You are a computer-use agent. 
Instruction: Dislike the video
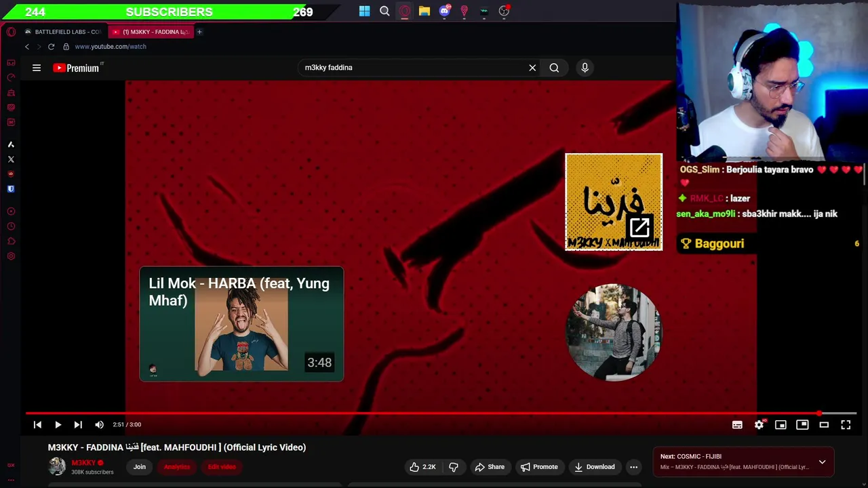[x=454, y=467]
